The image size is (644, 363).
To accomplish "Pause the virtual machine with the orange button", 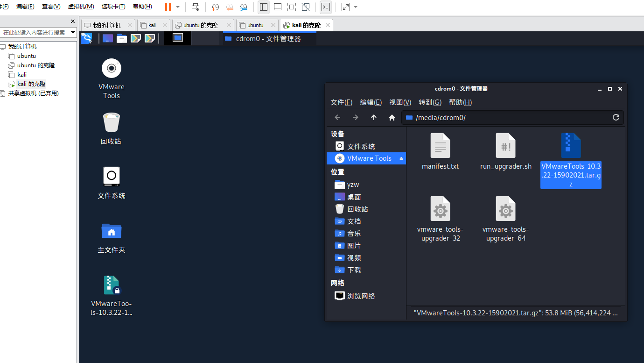I will (168, 7).
